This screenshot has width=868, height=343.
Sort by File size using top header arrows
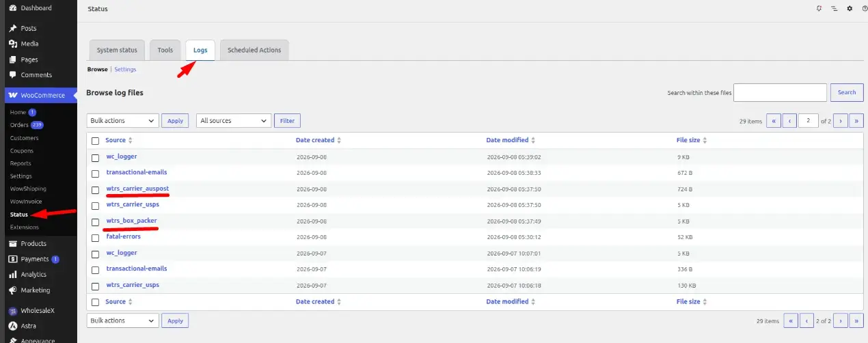click(705, 140)
